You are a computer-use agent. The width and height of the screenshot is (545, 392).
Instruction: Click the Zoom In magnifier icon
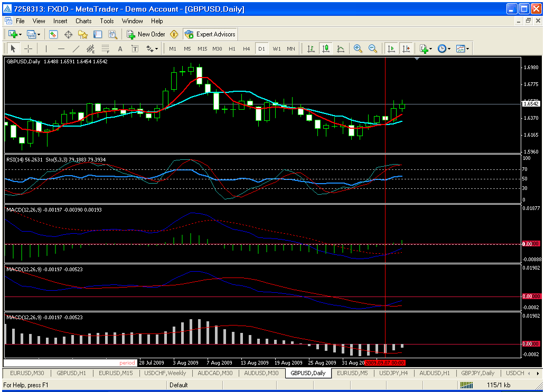(358, 49)
